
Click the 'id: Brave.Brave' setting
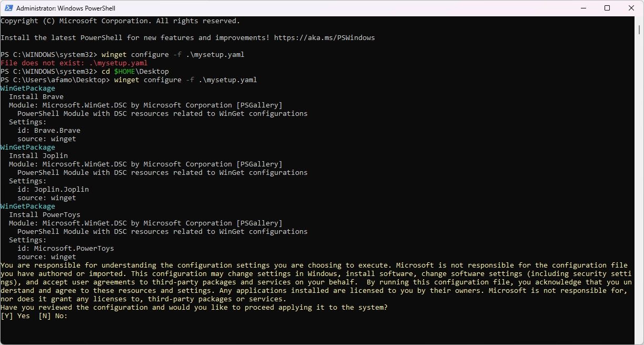pos(49,131)
